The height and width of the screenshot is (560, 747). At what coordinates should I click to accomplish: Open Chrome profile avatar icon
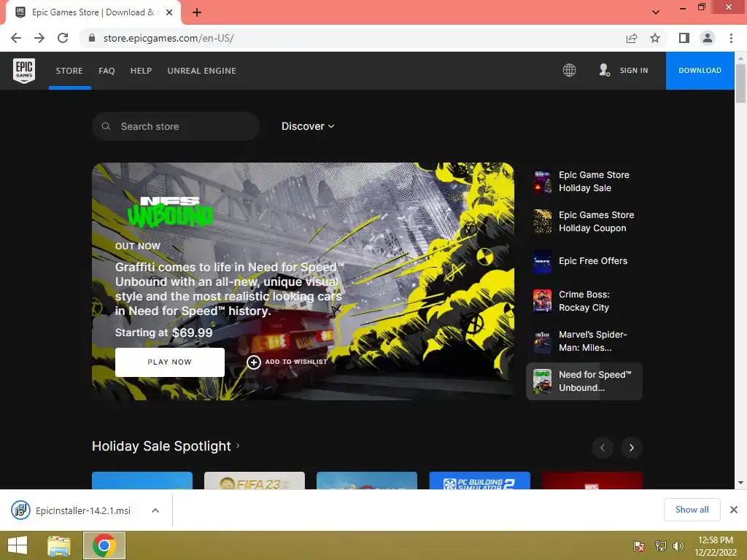(x=708, y=38)
